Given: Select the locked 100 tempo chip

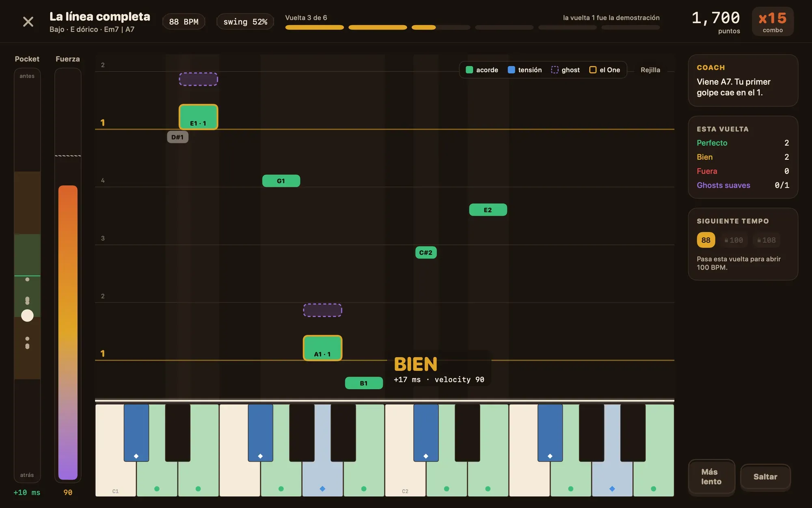Looking at the screenshot, I should point(734,240).
